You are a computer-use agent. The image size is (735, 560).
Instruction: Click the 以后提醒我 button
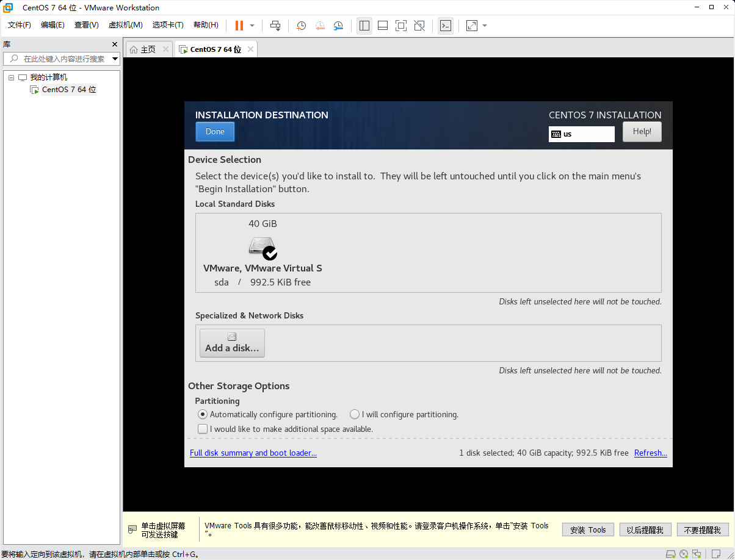click(645, 530)
